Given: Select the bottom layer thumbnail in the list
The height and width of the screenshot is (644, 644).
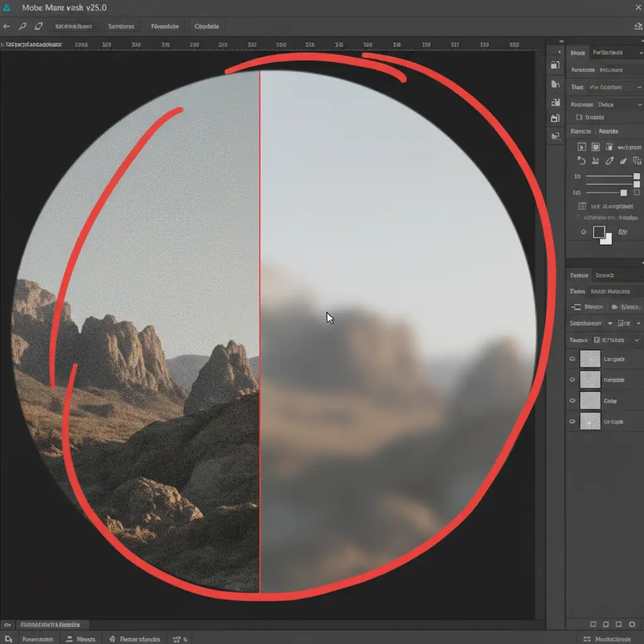Looking at the screenshot, I should (590, 421).
